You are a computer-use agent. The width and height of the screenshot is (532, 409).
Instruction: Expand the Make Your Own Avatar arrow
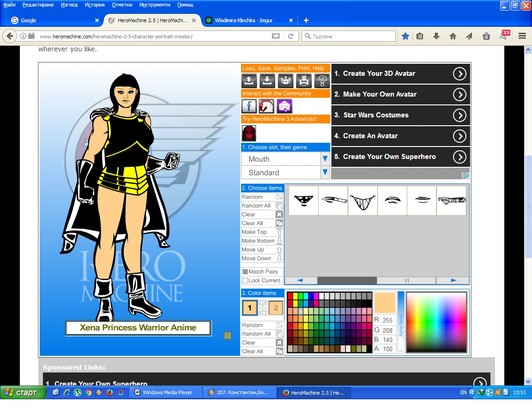460,94
